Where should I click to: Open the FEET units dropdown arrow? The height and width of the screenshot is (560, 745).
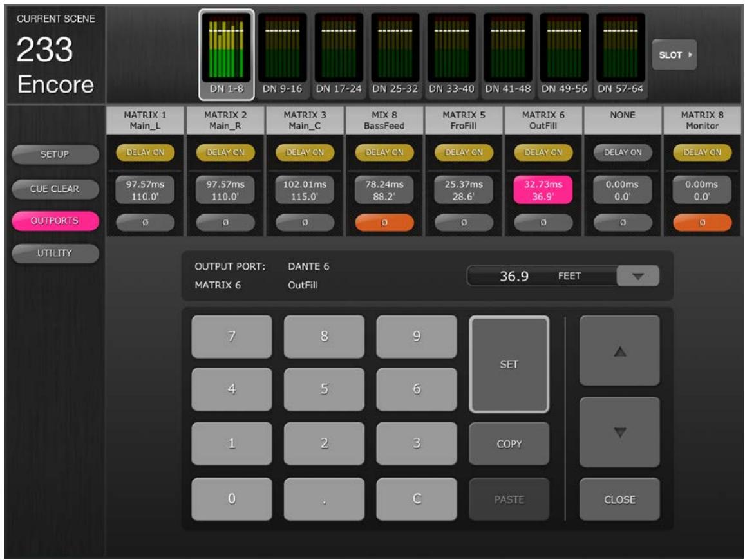[637, 276]
